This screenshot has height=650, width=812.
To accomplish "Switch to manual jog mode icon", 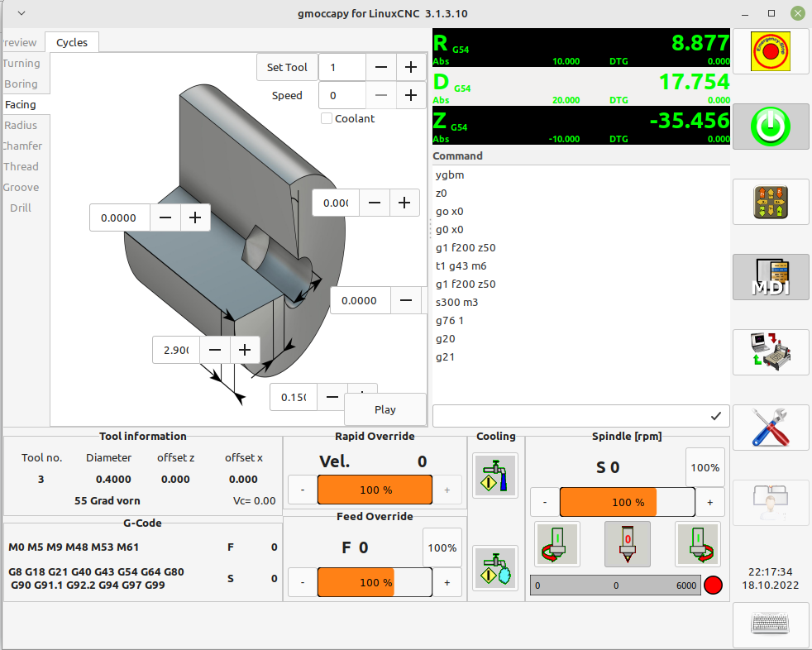I will click(771, 202).
